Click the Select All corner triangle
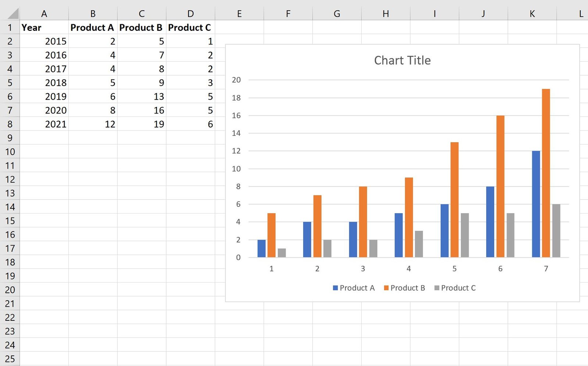 click(x=13, y=14)
